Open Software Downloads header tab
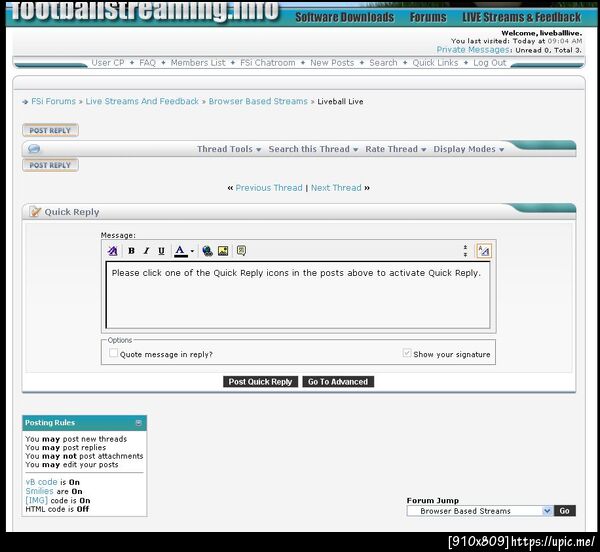Screen dimensions: 600x552 click(344, 17)
